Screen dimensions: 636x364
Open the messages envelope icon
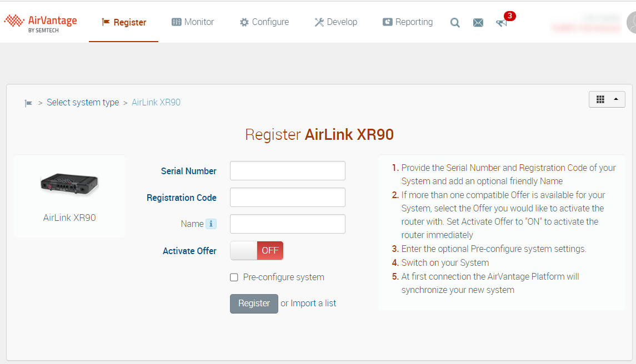(478, 23)
